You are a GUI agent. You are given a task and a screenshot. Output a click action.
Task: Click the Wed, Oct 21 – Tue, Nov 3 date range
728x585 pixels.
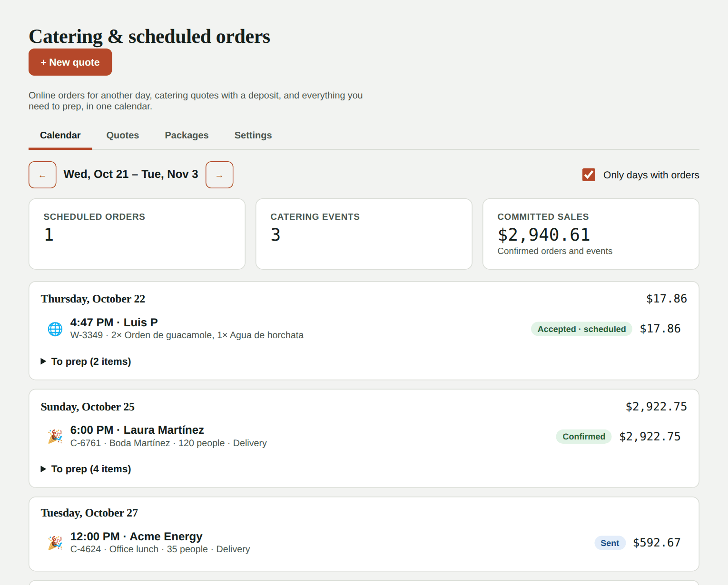pyautogui.click(x=131, y=175)
